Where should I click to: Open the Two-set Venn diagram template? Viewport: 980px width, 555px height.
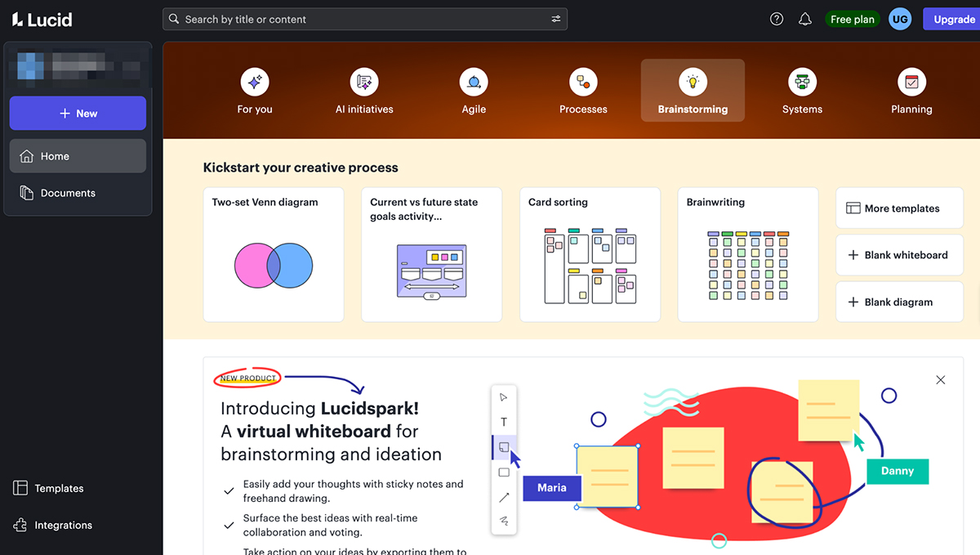pos(273,253)
